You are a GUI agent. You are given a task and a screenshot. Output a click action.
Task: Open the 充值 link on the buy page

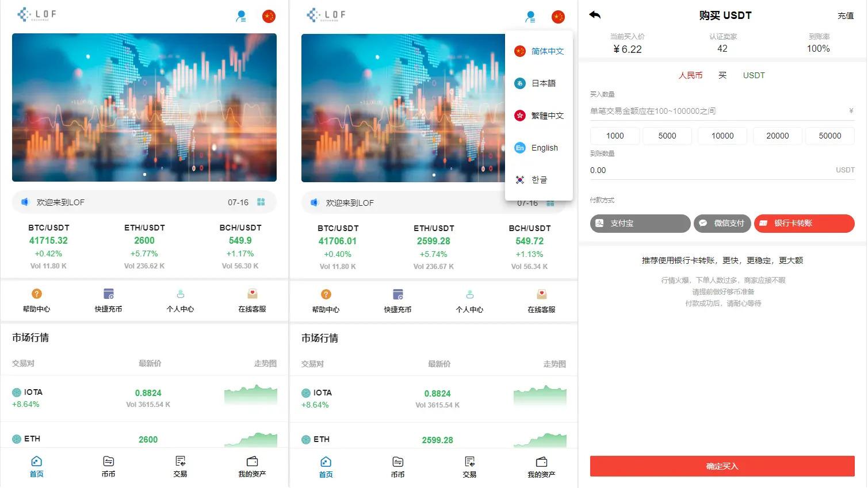point(845,16)
